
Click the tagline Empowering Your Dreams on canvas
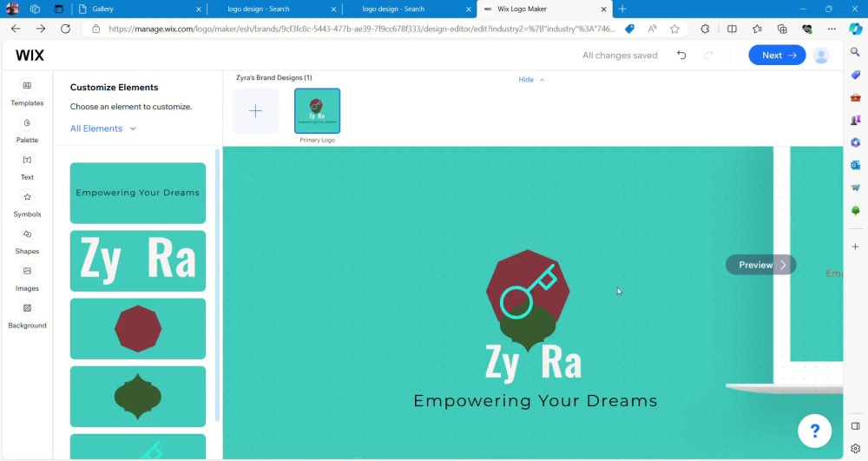pyautogui.click(x=536, y=401)
